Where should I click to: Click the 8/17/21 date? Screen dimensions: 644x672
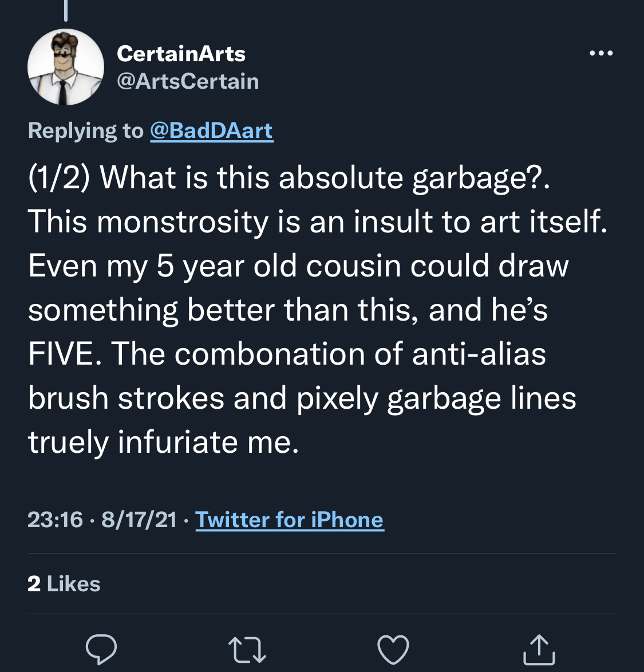pos(139,520)
